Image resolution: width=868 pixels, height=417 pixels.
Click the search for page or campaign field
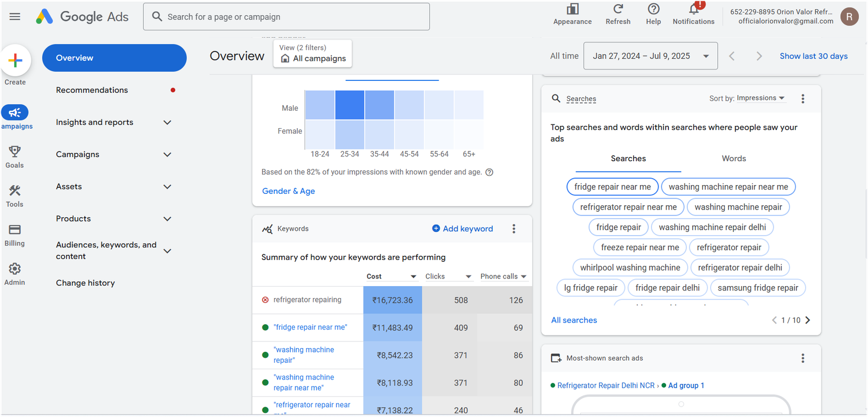286,17
